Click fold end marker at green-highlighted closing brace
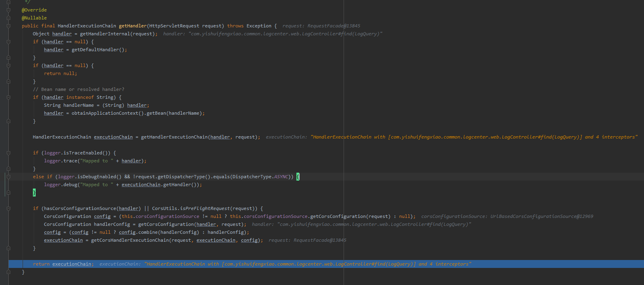 (8, 193)
